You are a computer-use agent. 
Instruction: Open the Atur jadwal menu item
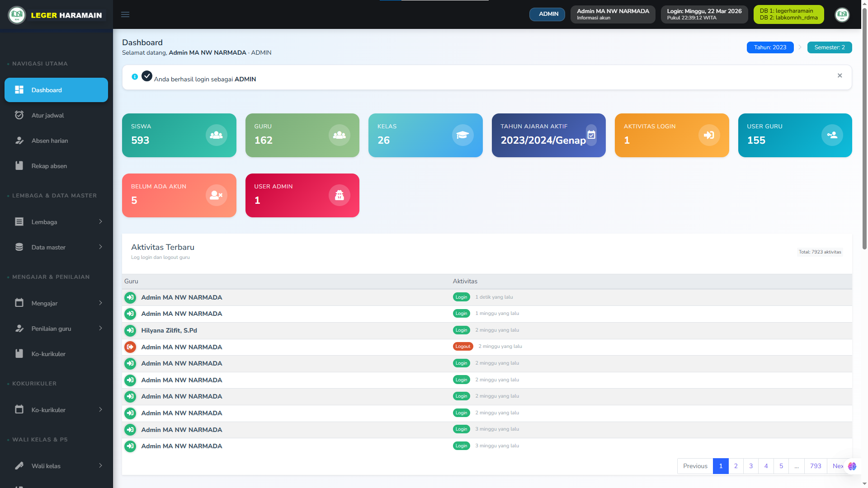coord(56,115)
